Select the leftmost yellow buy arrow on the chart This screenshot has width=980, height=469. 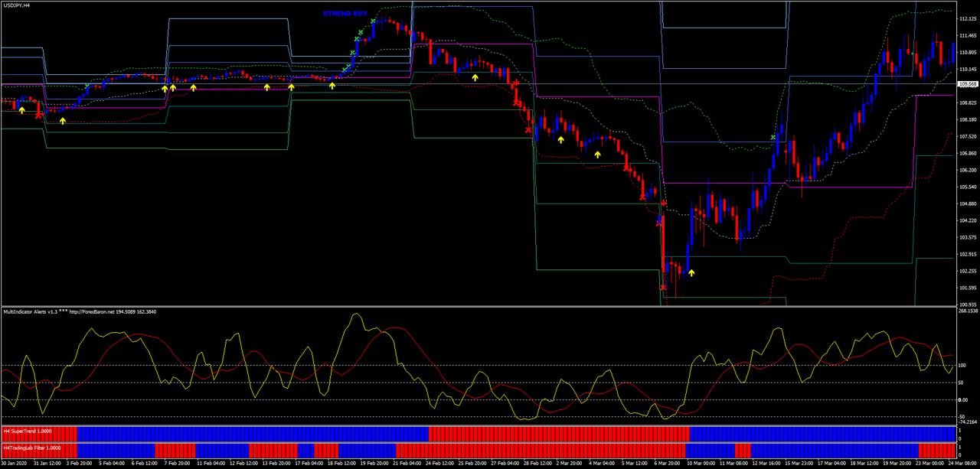tap(22, 109)
